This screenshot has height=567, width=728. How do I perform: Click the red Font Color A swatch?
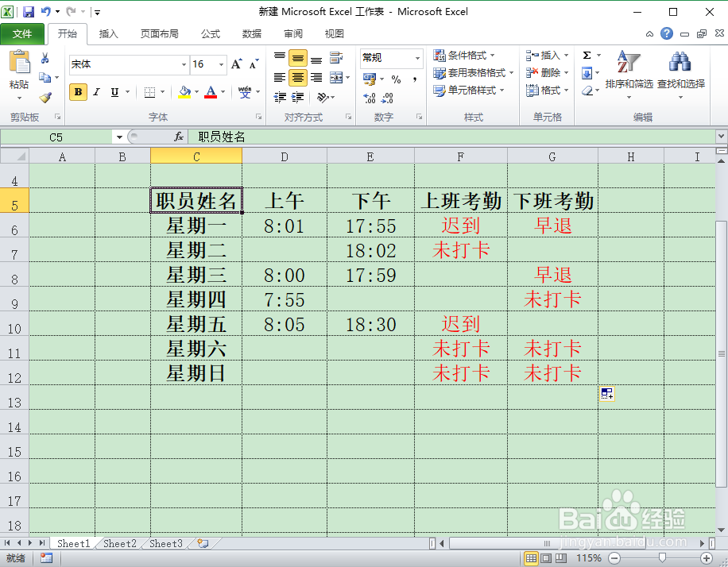[x=211, y=92]
